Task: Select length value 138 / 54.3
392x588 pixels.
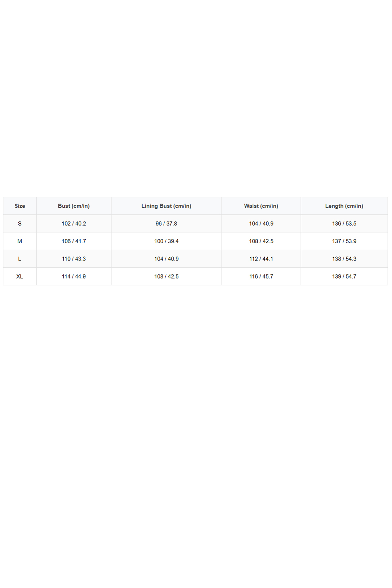Action: (344, 259)
